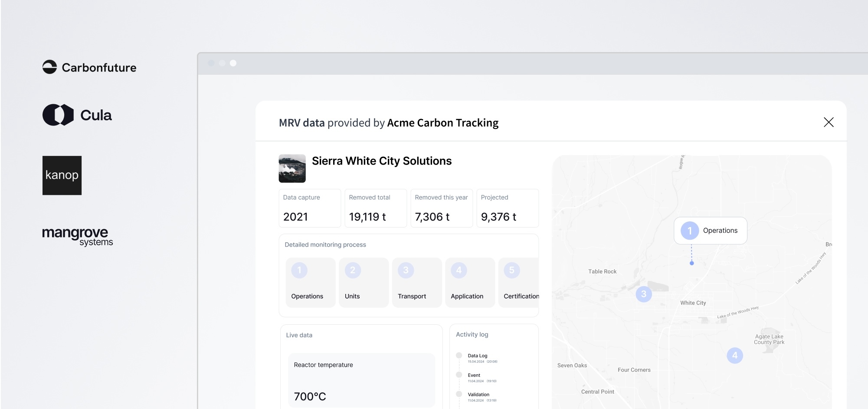Click the Cula logo
This screenshot has width=868, height=409.
(77, 115)
